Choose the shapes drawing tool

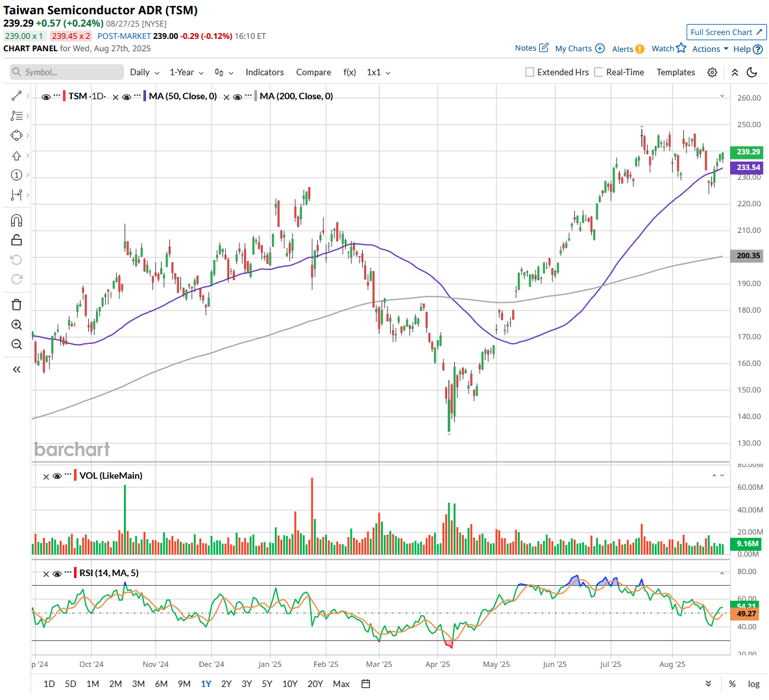pos(17,136)
